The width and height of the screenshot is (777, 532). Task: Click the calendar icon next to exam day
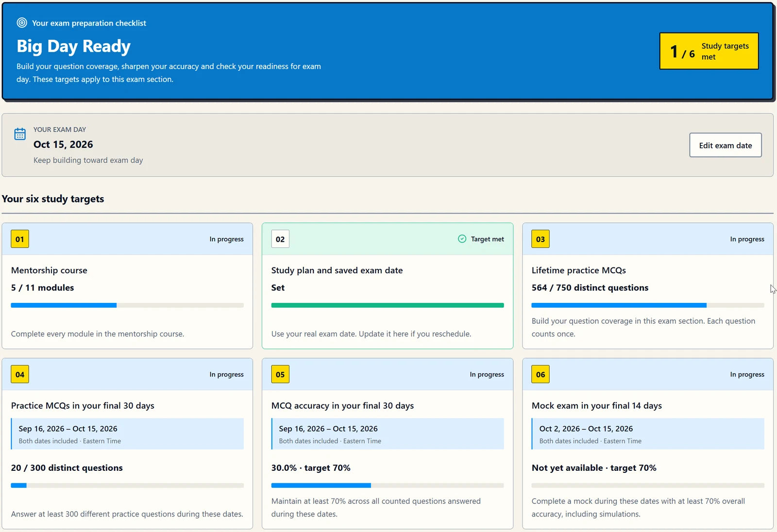point(20,134)
